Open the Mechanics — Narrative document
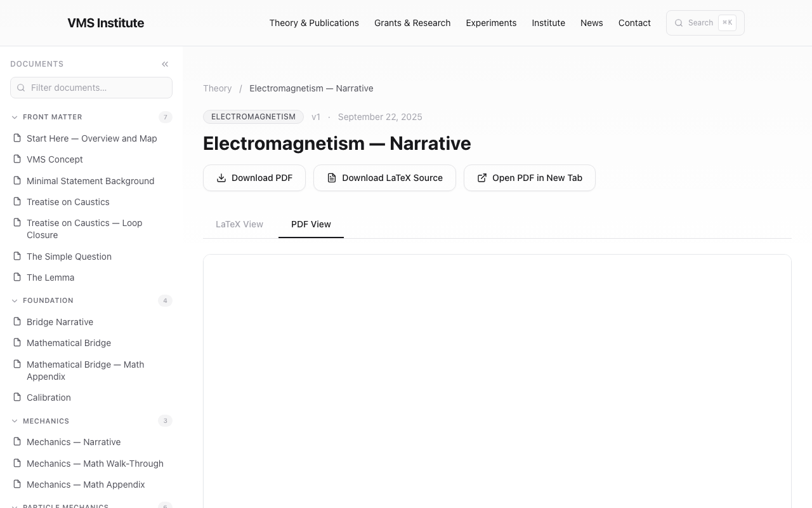Screen dimensions: 812x508 [x=74, y=442]
